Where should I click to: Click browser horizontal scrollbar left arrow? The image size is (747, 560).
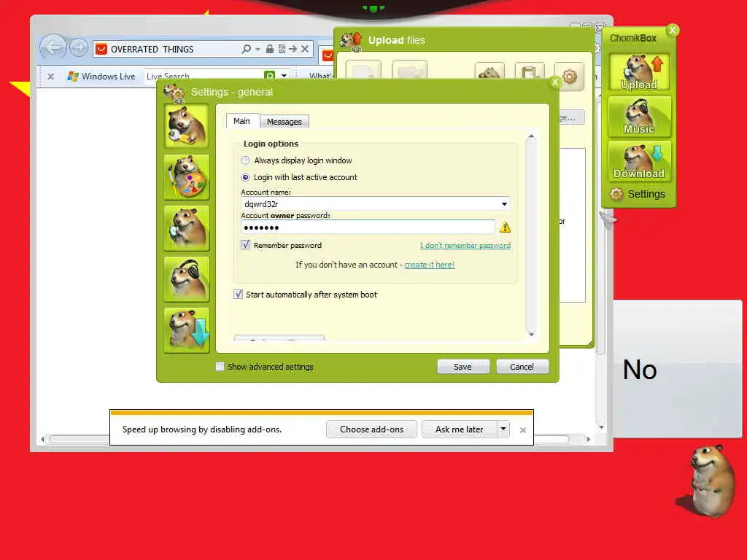coord(43,439)
